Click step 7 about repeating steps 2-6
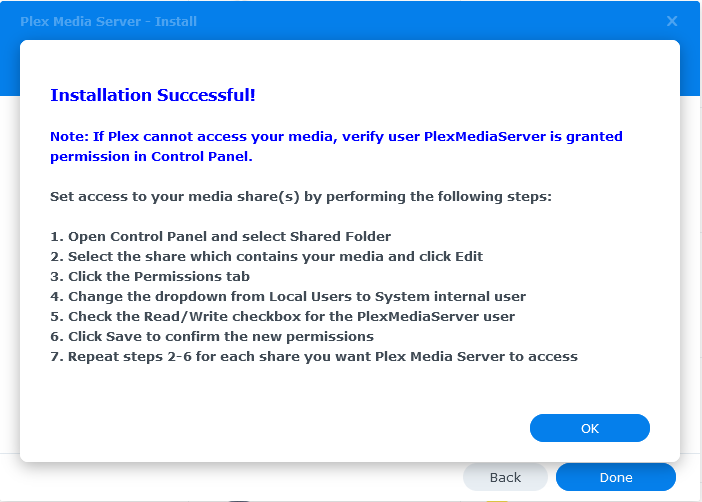This screenshot has width=702, height=502. (x=314, y=356)
